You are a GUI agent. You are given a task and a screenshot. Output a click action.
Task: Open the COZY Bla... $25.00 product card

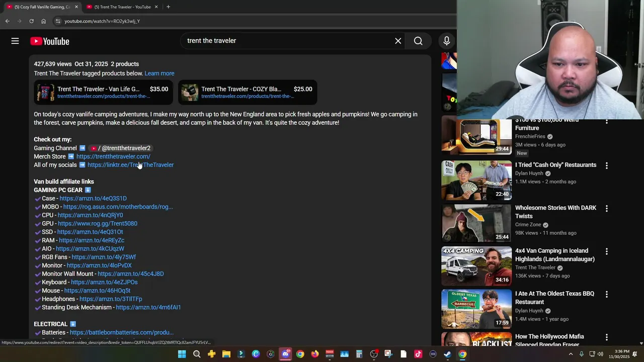coord(248,93)
